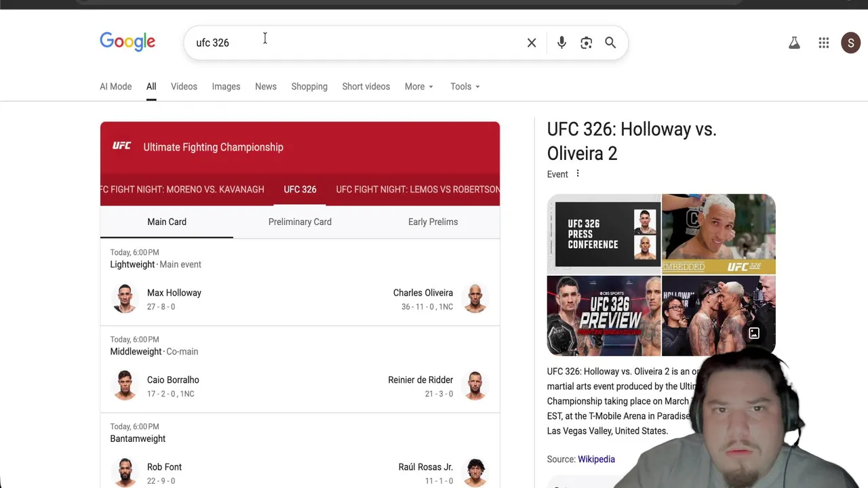
Task: Click Borralho's record 17 - 2 - 0, 1NC
Action: point(170,394)
